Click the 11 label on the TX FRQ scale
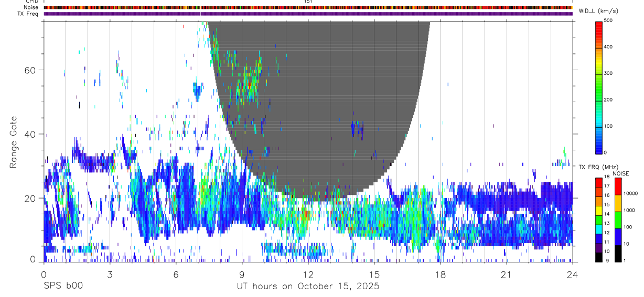Screen dimensions: 644x297 [607, 242]
